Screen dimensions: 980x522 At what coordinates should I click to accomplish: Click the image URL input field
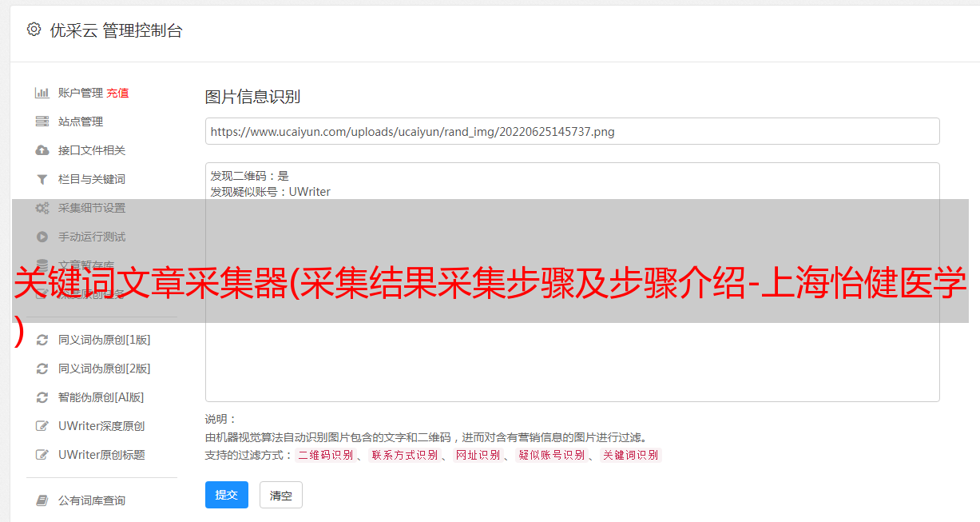572,131
